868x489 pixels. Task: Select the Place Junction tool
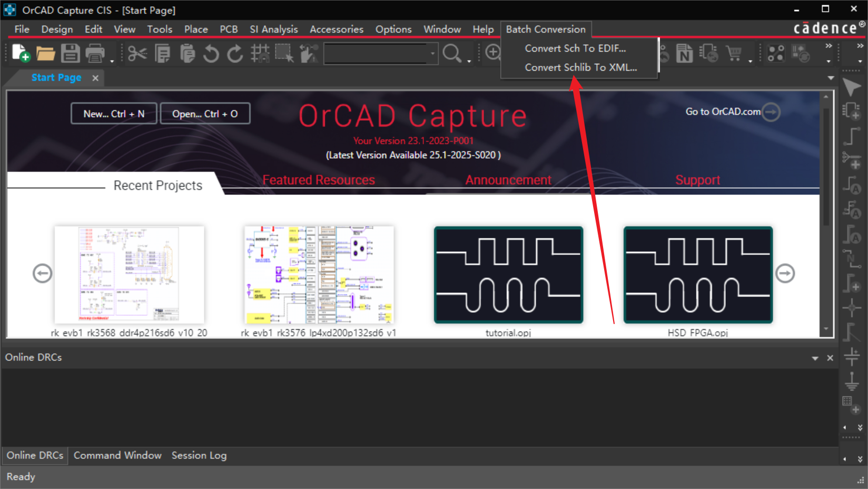pyautogui.click(x=852, y=307)
